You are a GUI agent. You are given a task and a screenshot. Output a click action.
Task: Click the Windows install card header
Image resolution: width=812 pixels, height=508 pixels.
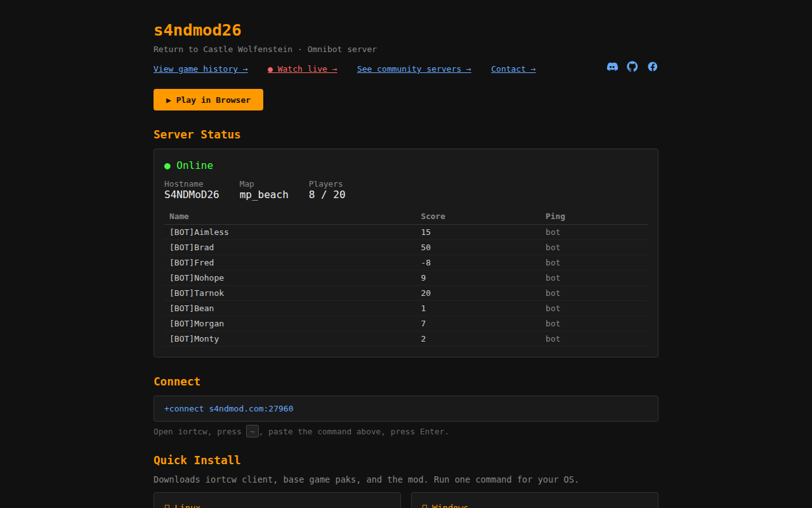pos(445,505)
